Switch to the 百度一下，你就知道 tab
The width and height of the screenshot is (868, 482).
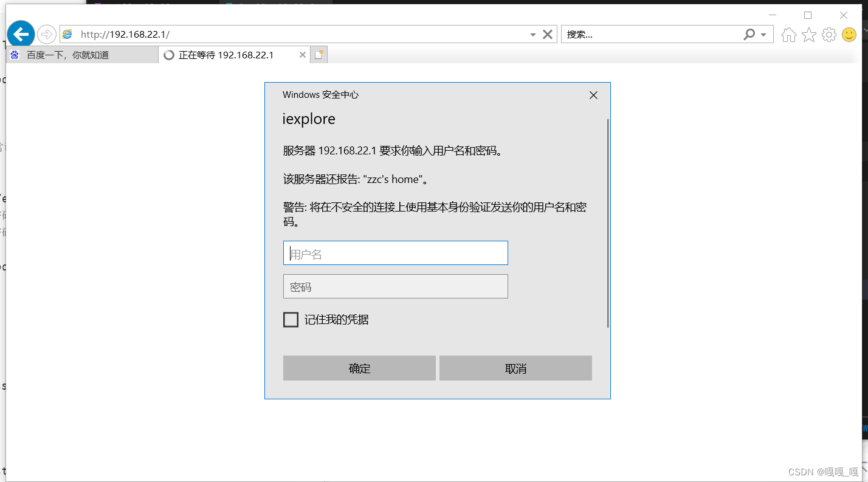pos(82,55)
